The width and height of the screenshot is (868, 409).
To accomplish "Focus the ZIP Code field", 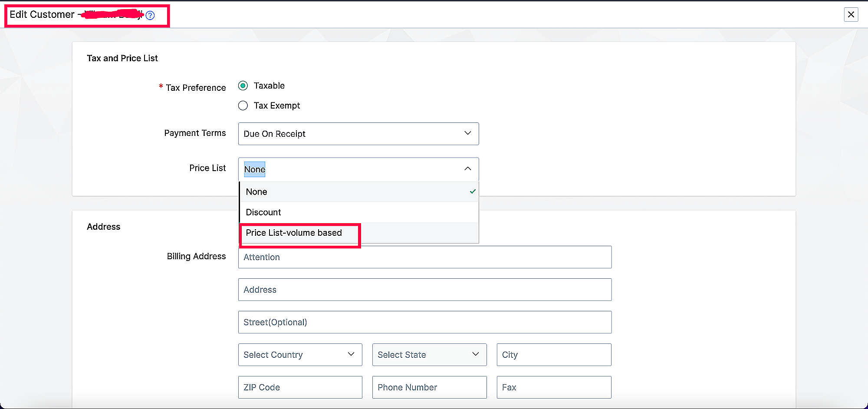I will coord(300,387).
